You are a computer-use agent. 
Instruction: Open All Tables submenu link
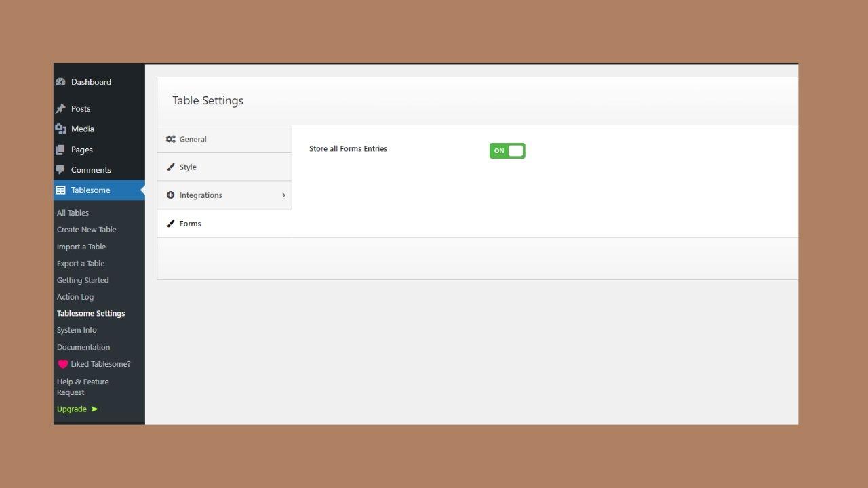[73, 213]
